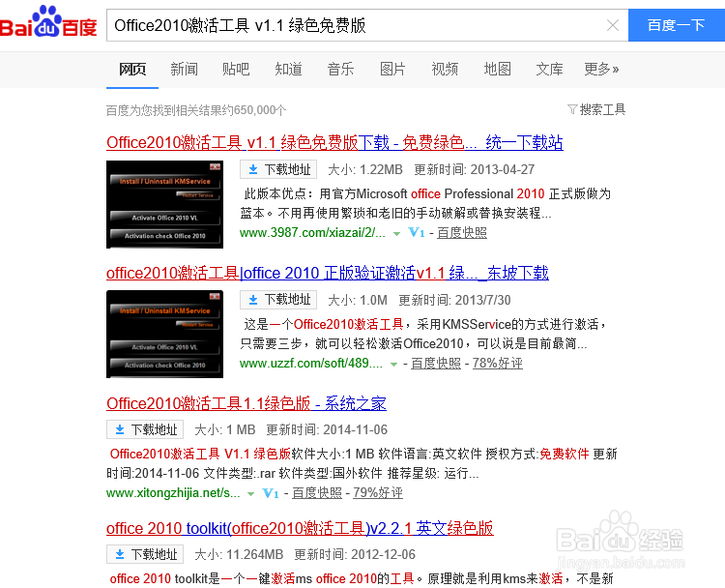Click 下载地址 button for 1.22MB result
Viewport: 725px width, 588px height.
278,169
